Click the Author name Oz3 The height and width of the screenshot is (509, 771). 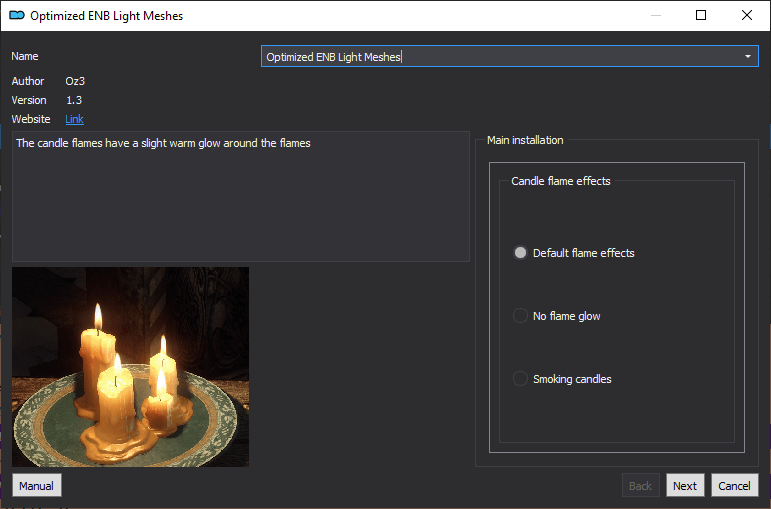(x=75, y=81)
